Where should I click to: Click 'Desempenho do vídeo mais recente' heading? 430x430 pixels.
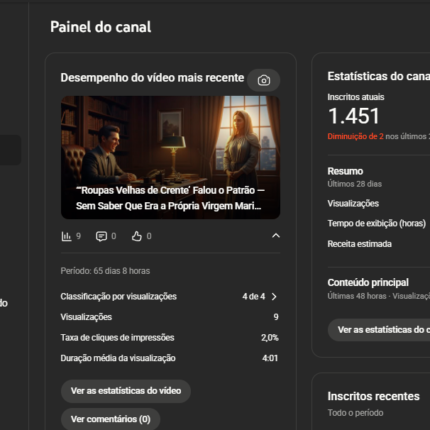point(152,78)
